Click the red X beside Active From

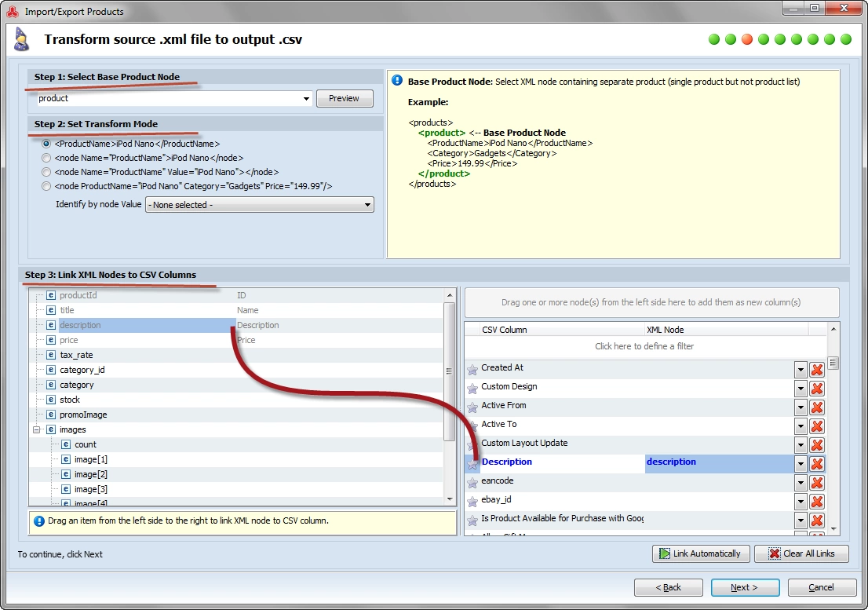tap(816, 407)
